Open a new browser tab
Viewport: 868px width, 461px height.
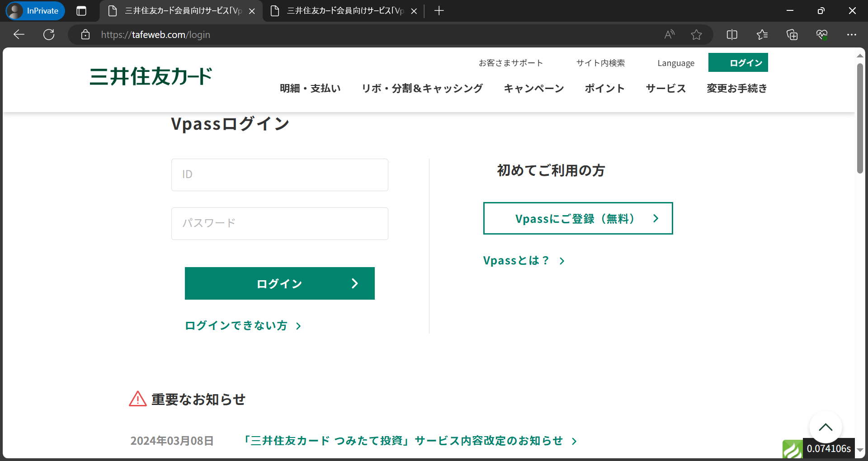coord(439,11)
